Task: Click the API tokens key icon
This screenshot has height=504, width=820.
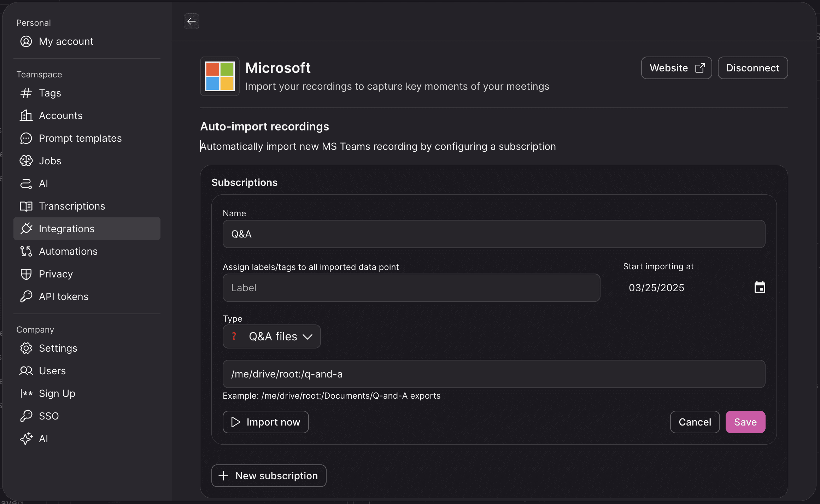Action: pyautogui.click(x=26, y=297)
